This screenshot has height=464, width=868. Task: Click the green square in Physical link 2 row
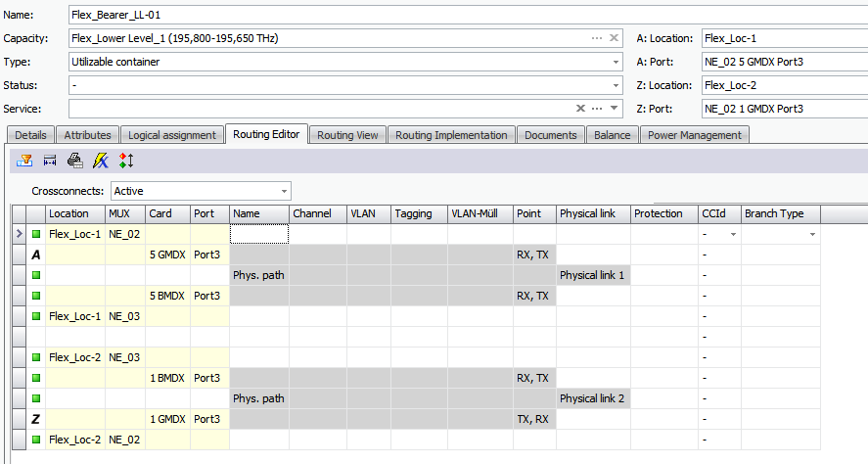pos(36,398)
